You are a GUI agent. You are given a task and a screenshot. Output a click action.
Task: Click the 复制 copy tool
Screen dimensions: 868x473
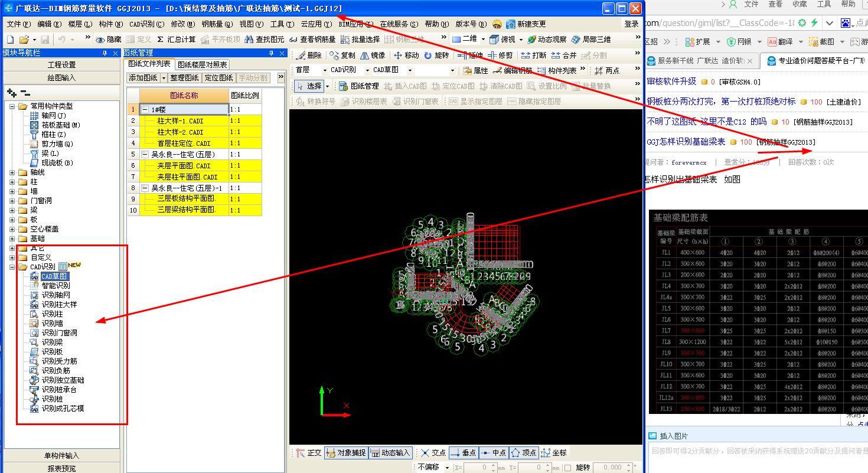click(x=342, y=55)
